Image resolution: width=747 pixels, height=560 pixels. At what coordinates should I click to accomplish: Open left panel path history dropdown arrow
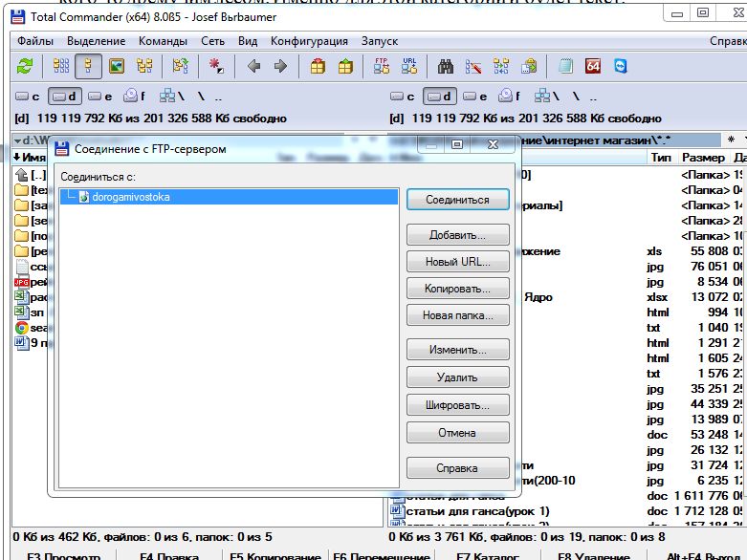[17, 140]
